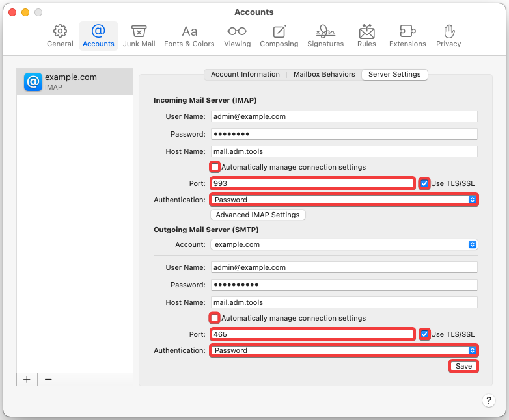The width and height of the screenshot is (509, 420).
Task: Uncheck Use TLS/SSL for incoming server
Action: [x=424, y=183]
